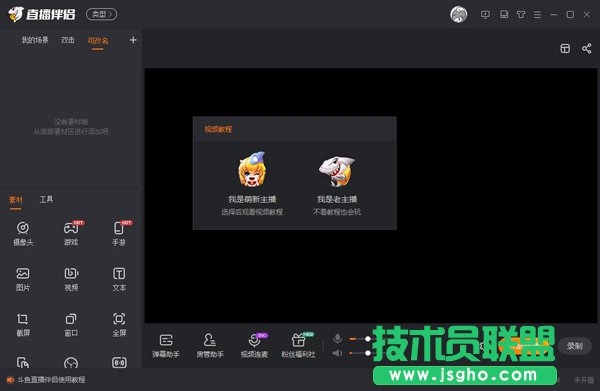
Task: Click the 选择后观看视频教程 caption
Action: point(252,212)
